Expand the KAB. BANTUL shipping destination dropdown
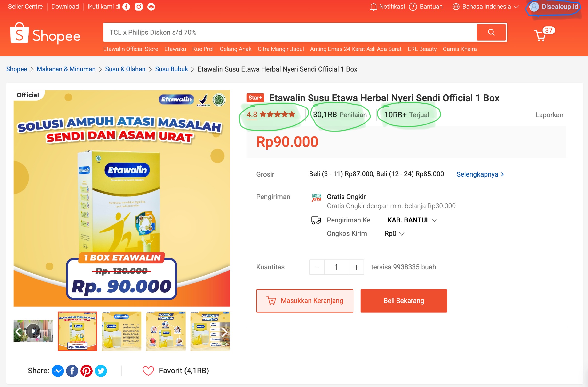Screen dimensions: 588x387 point(412,220)
